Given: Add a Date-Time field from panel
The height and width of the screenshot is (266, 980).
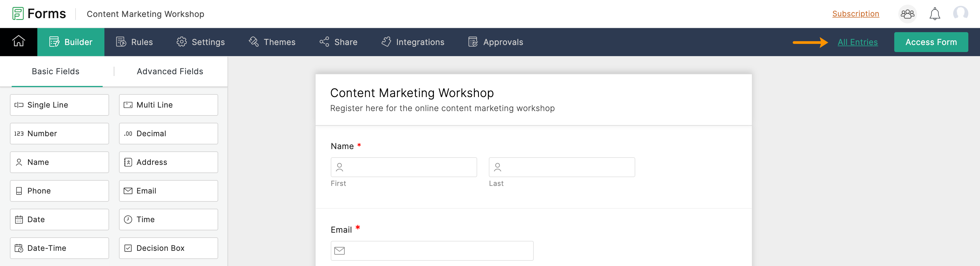Looking at the screenshot, I should [59, 248].
